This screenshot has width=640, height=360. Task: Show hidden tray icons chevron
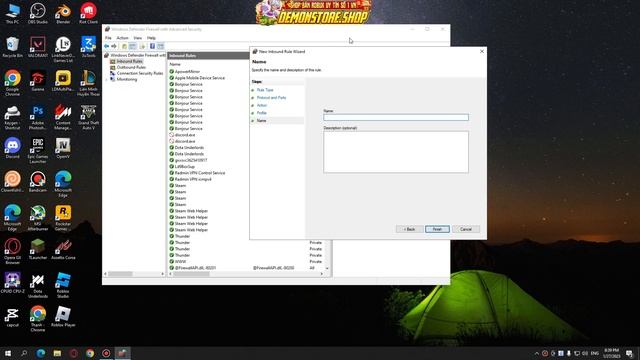coord(537,353)
